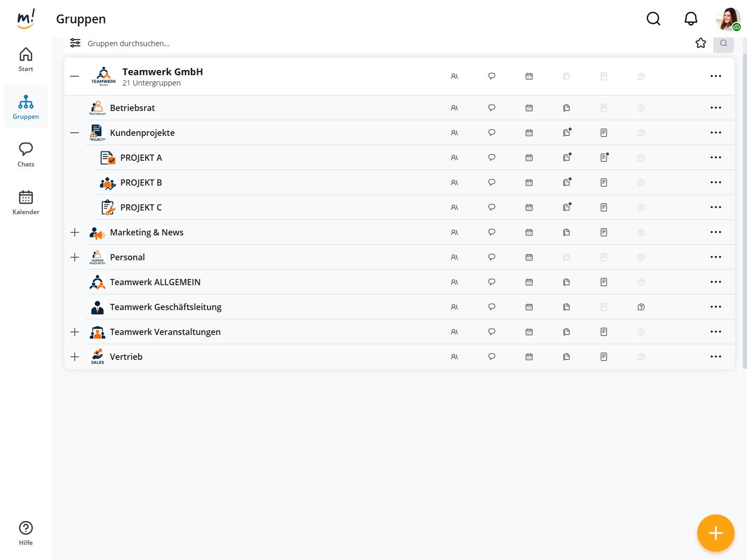Open the Teamwerk Geschäftsleitung help-circle icon
The width and height of the screenshot is (747, 560).
point(641,307)
